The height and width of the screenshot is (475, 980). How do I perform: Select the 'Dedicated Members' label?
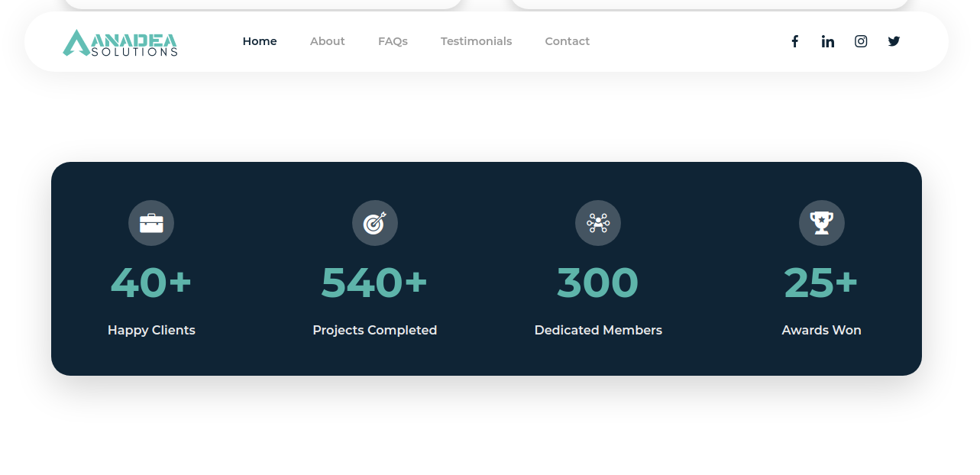598,330
